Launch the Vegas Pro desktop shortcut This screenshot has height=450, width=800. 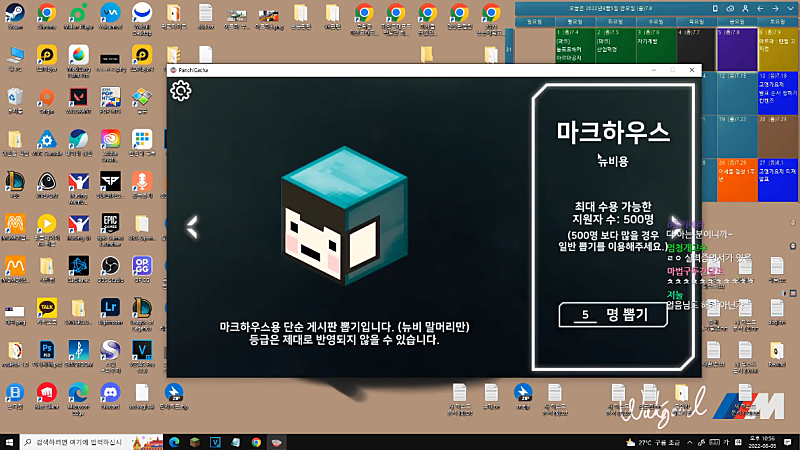click(x=142, y=356)
